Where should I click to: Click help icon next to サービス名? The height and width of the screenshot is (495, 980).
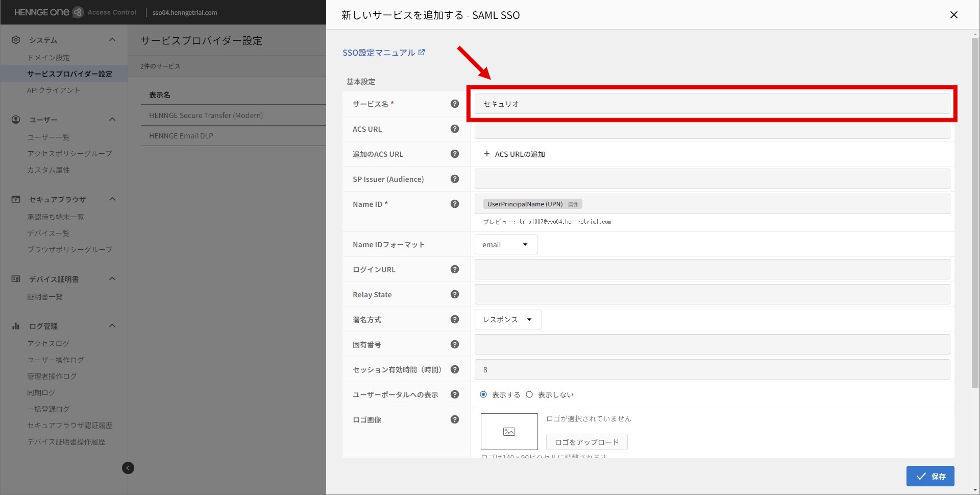point(454,104)
